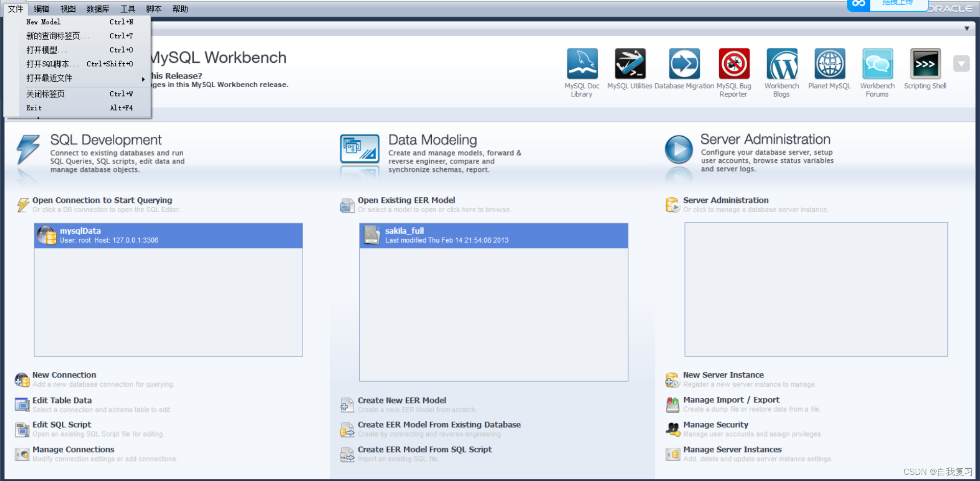Click the New Connection link
Screen dimensions: 980x481
(64, 375)
